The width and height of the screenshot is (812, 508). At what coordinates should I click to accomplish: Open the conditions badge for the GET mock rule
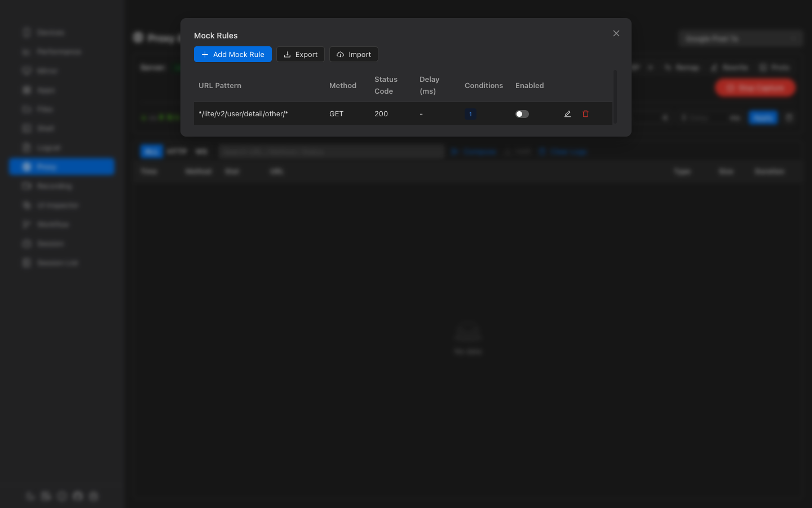tap(470, 114)
